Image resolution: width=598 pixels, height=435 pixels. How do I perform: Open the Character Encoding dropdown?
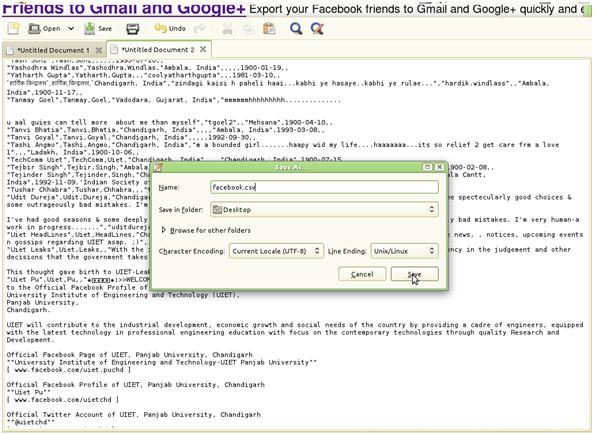pyautogui.click(x=276, y=251)
